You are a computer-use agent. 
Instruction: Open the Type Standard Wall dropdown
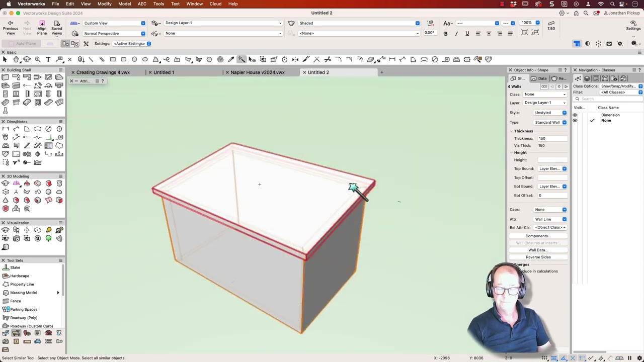coord(550,122)
